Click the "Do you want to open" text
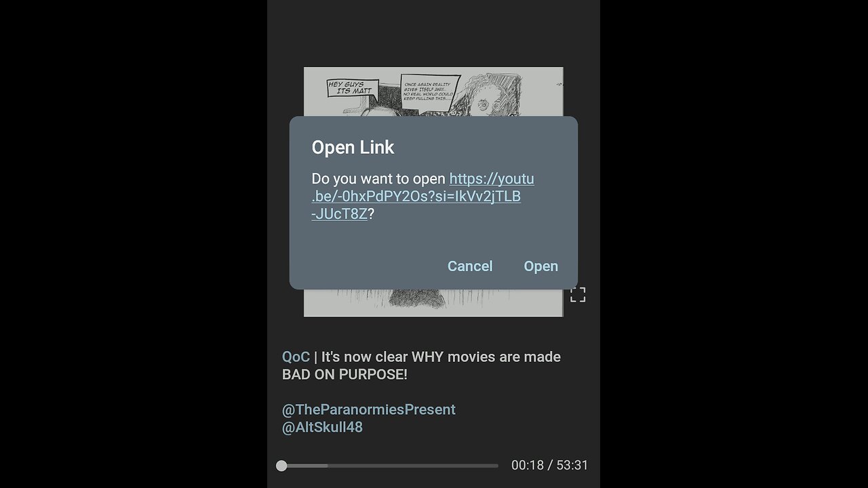 (x=378, y=179)
